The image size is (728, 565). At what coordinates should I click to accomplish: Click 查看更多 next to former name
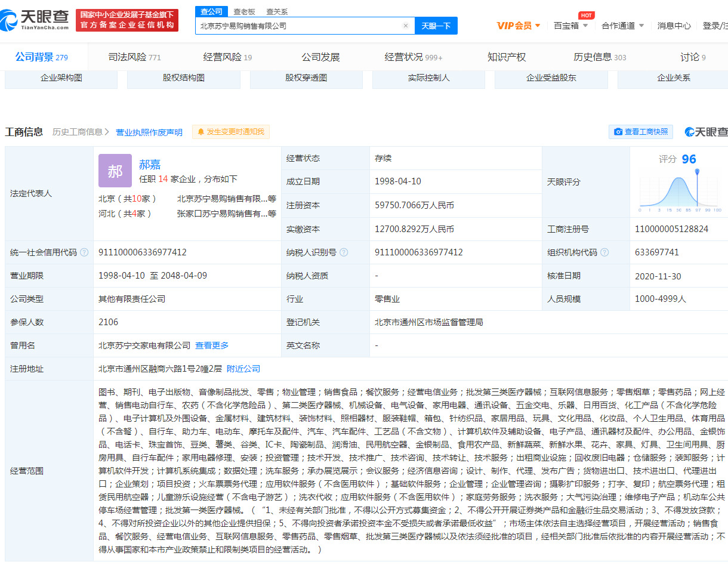(212, 345)
